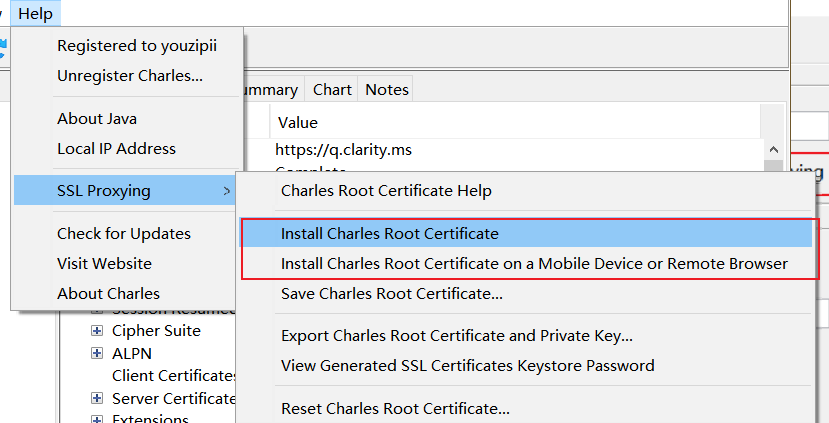The image size is (829, 423).
Task: Expand the Server Certificates node
Action: pos(97,398)
